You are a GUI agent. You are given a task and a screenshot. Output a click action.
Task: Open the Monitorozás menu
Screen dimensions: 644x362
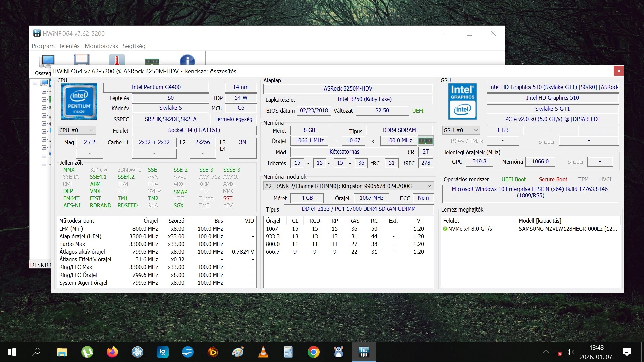click(x=101, y=46)
